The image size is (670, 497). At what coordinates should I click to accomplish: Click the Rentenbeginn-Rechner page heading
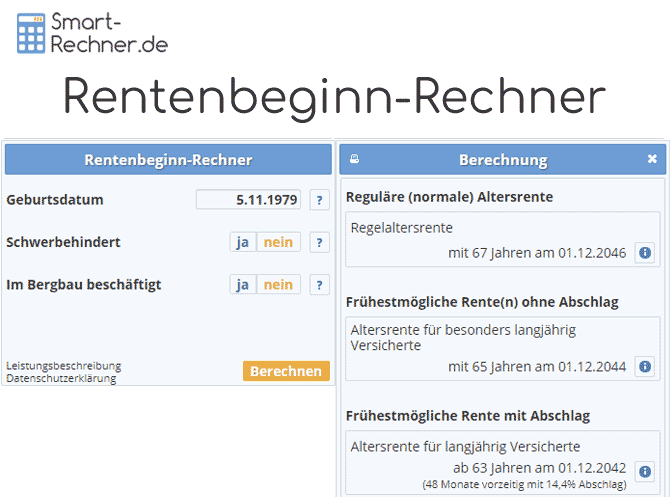[334, 97]
